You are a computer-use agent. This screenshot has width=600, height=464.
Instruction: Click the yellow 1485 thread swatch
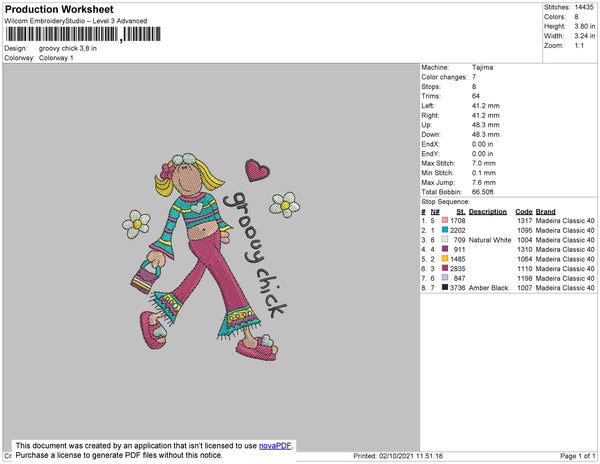[x=445, y=259]
